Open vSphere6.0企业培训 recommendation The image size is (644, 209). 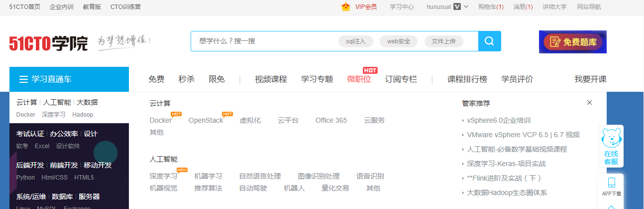coord(499,120)
